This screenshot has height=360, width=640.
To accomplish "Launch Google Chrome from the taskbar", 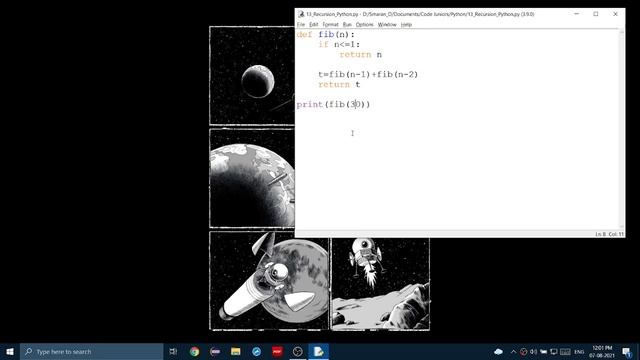I will (x=194, y=351).
